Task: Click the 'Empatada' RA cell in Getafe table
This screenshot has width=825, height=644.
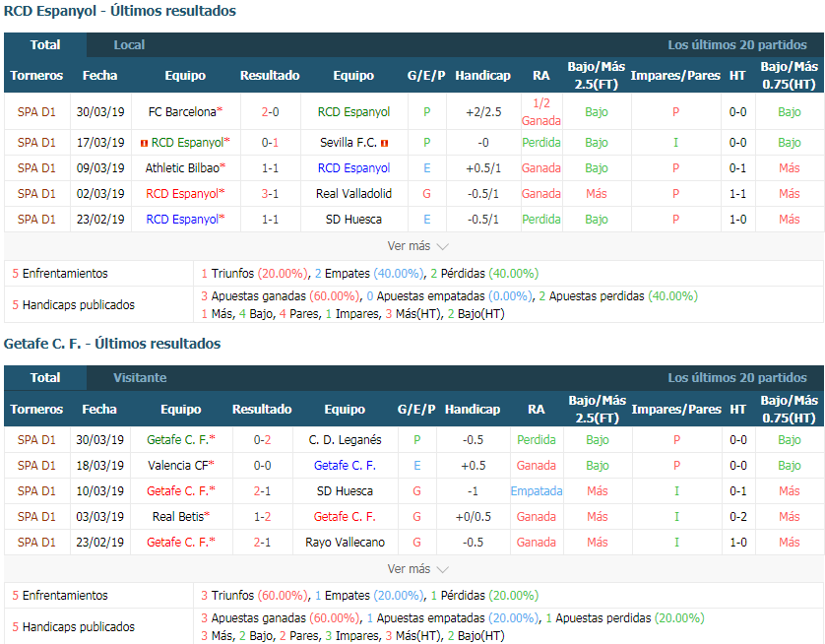Action: (x=537, y=491)
